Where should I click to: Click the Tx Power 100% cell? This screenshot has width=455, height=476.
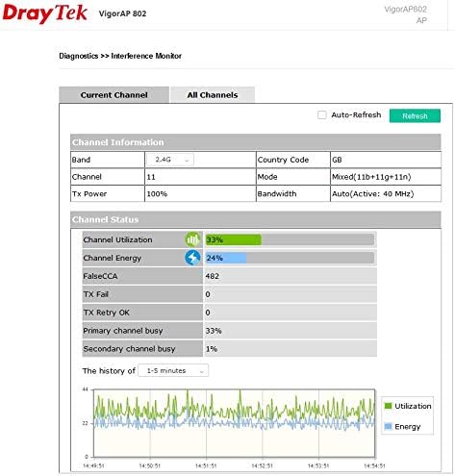pos(200,193)
